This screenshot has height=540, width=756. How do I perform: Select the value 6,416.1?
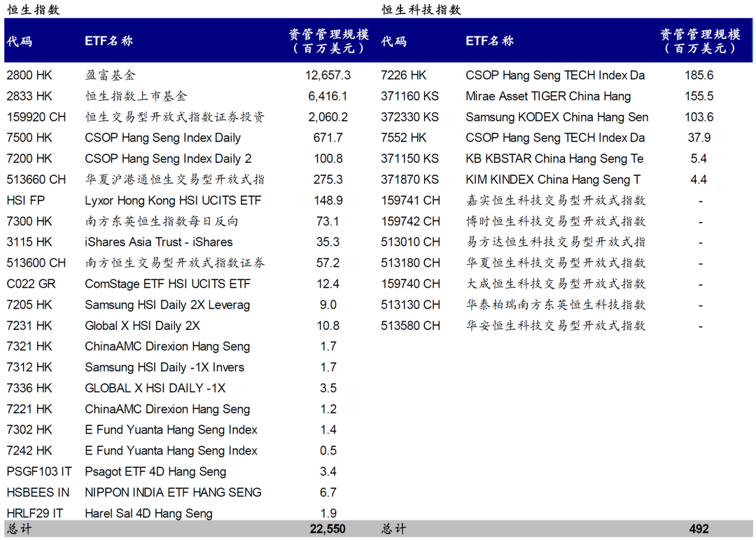point(328,96)
